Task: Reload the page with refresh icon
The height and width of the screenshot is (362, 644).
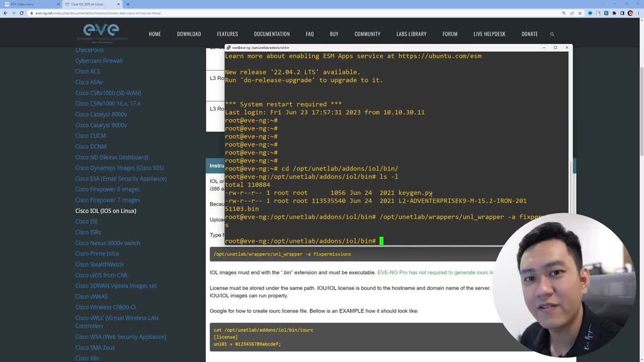Action: pyautogui.click(x=22, y=13)
